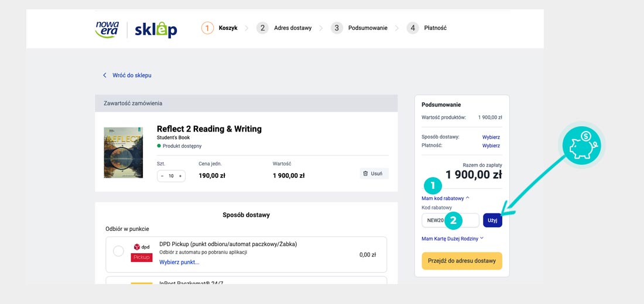Select the DPD Pickup delivery radio button
Screen dimensions: 644x304
[118, 251]
